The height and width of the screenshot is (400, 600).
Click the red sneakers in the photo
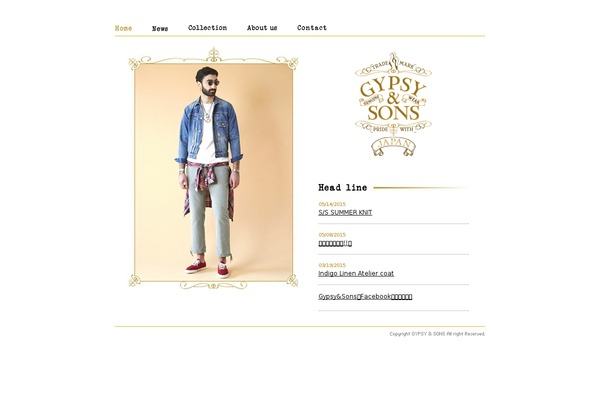tap(208, 269)
